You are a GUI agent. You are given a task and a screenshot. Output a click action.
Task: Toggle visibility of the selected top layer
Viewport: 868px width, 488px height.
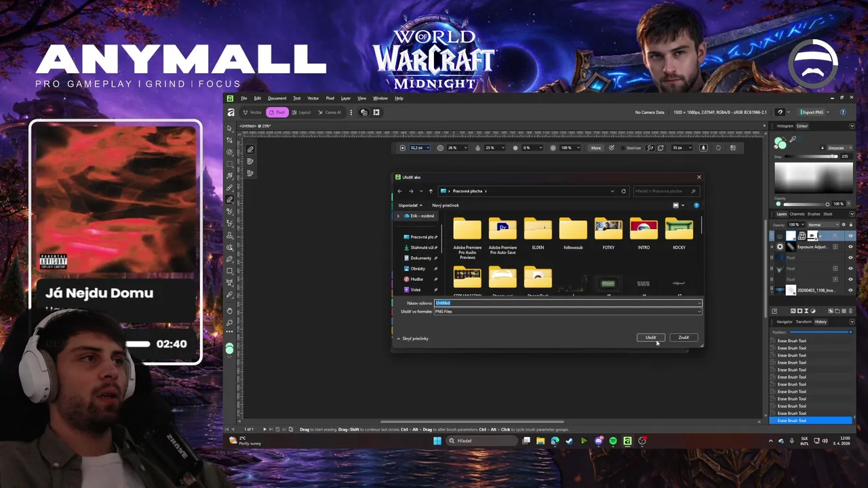(x=851, y=236)
